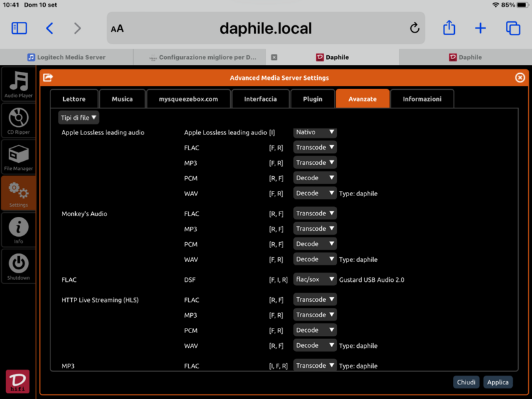The width and height of the screenshot is (532, 399).
Task: Open new Safari tab with plus icon
Action: coord(480,28)
